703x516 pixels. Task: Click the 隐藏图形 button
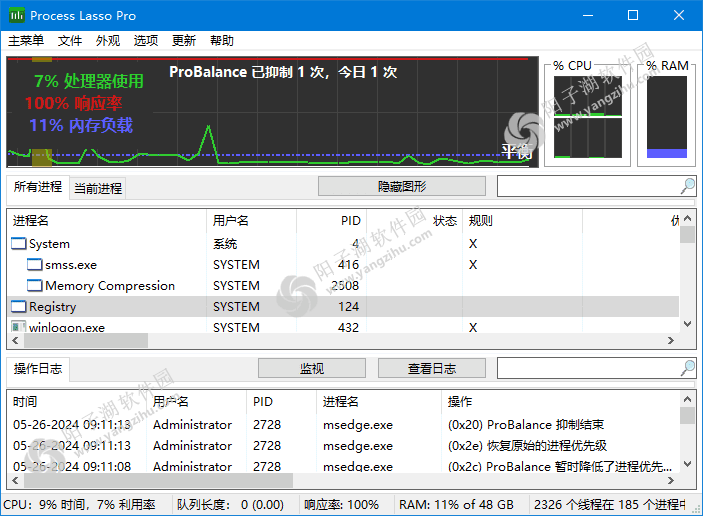(x=402, y=186)
